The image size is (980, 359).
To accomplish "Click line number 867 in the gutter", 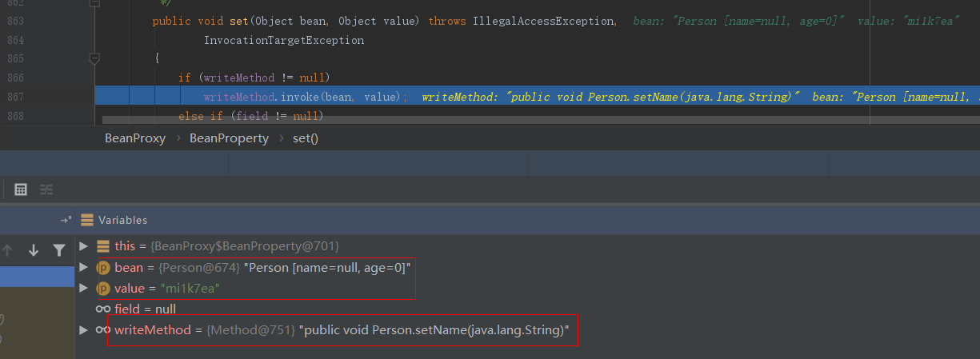I will [36, 97].
